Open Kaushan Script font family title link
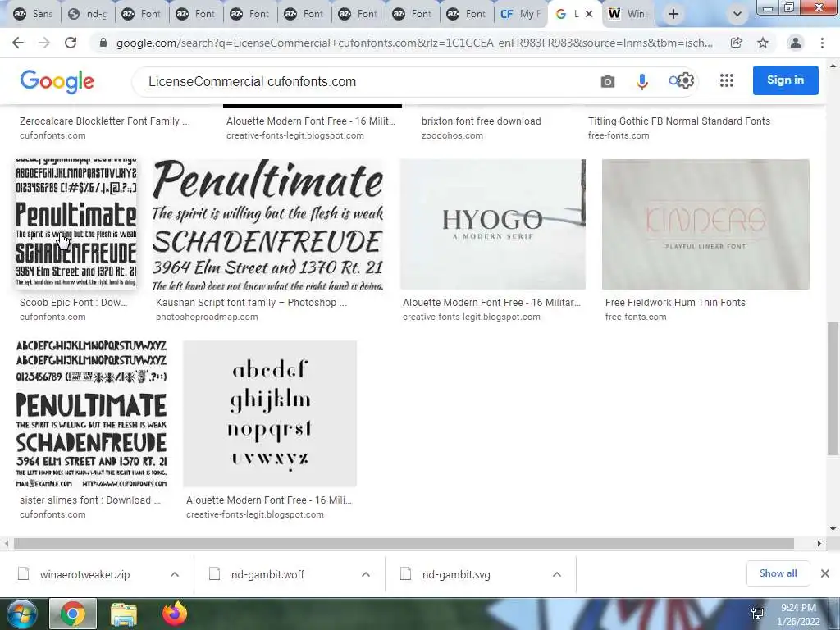Image resolution: width=840 pixels, height=630 pixels. [x=251, y=302]
